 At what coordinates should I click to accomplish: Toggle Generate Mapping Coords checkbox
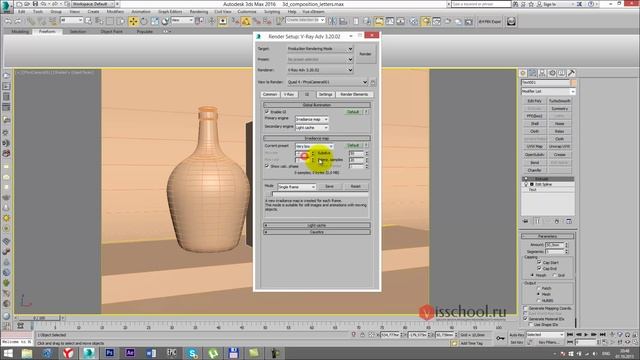click(526, 308)
